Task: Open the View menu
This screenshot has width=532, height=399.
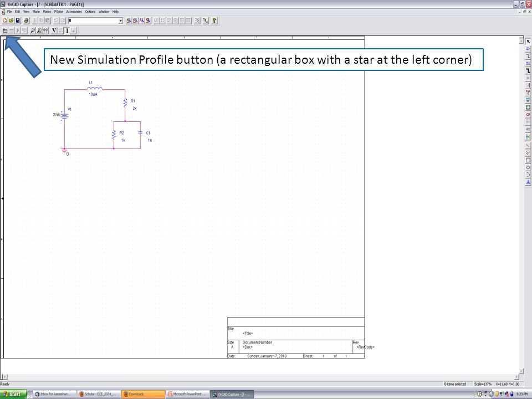Action: pos(27,12)
